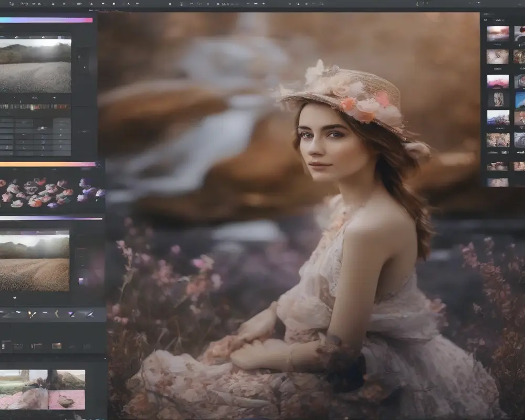This screenshot has height=420, width=525.
Task: Select the pink stone thumbnail at bottom left
Action: click(x=67, y=399)
